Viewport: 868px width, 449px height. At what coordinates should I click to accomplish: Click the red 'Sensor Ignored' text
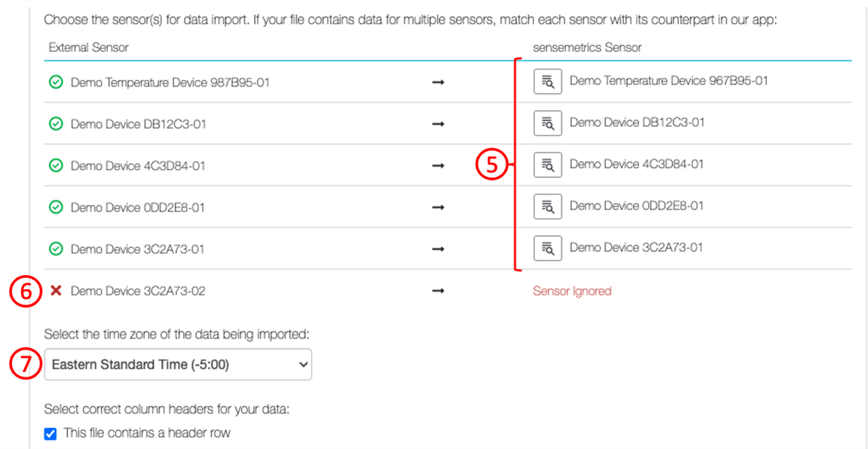[x=572, y=291]
